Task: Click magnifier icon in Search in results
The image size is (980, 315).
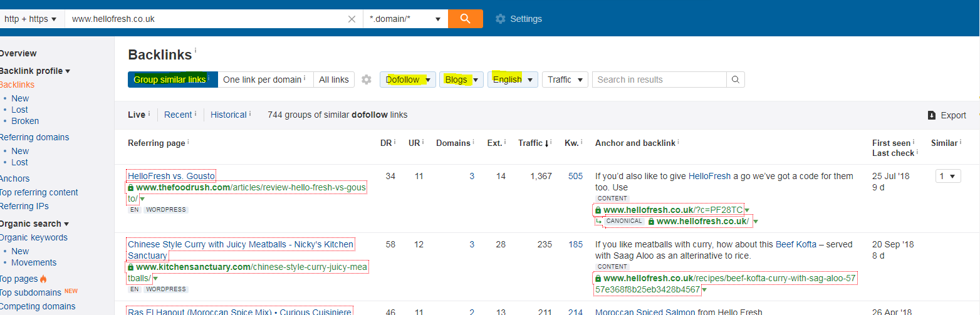Action: coord(736,80)
